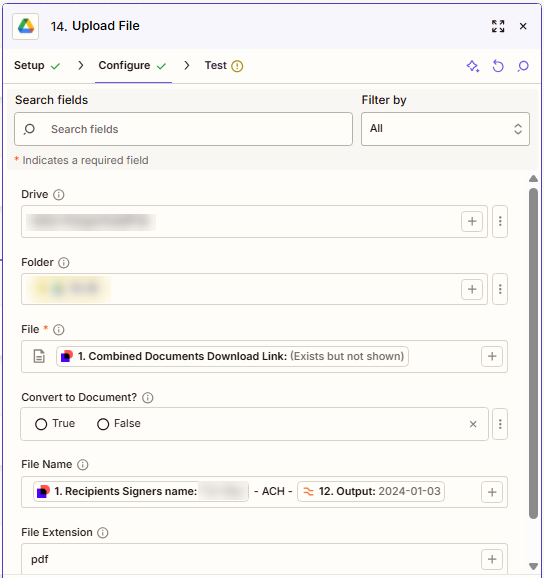Click the '- ACH -' text in File Name

(273, 491)
